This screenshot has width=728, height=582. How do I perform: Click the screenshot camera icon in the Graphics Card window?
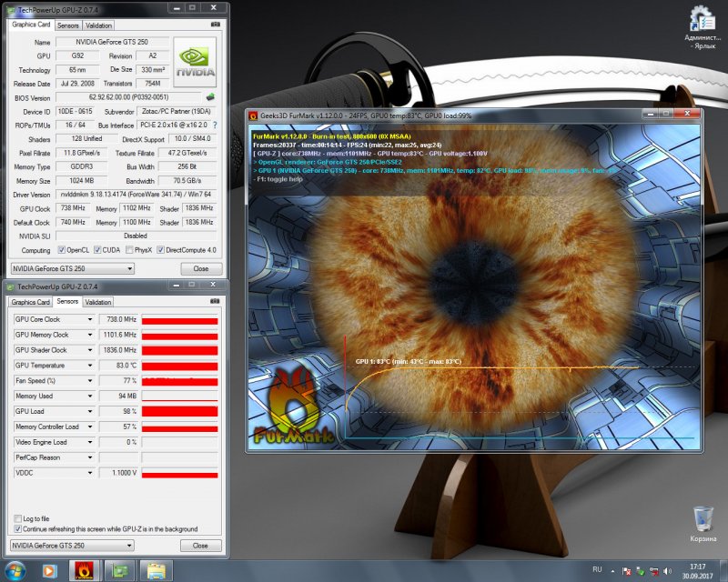[x=215, y=25]
